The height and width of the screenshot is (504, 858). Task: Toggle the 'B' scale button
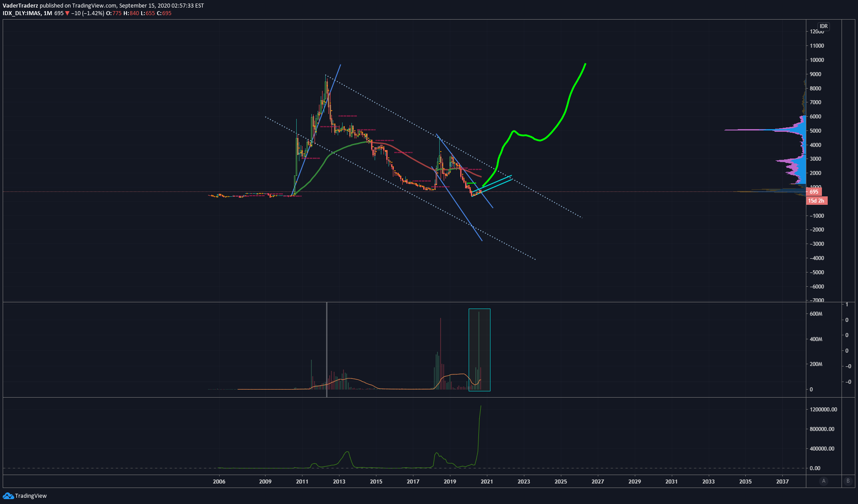pyautogui.click(x=848, y=481)
